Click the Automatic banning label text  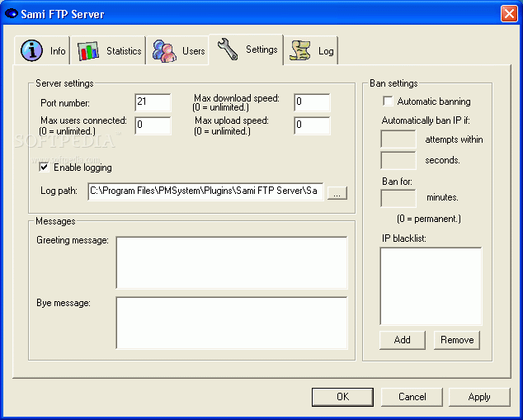pos(434,101)
